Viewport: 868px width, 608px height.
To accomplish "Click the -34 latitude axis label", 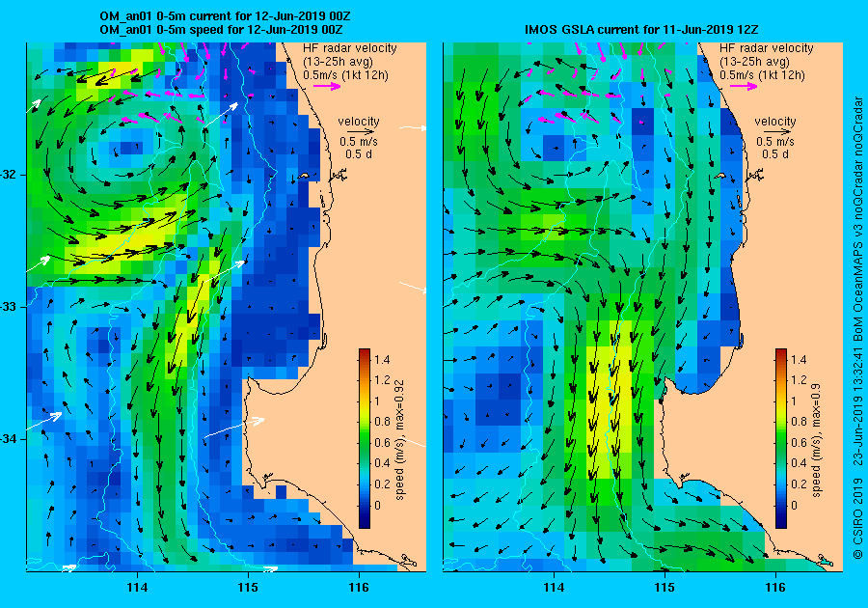I will coord(9,440).
